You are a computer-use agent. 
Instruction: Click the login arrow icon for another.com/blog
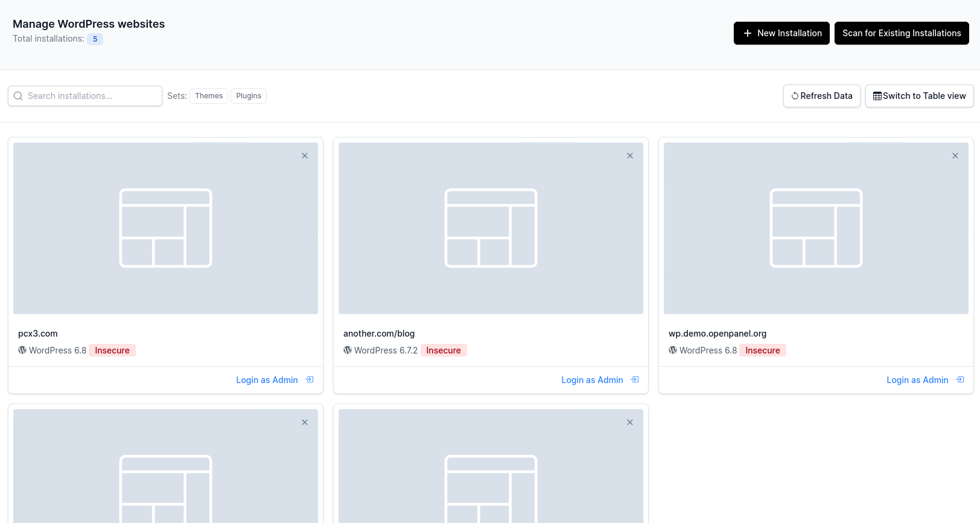(x=635, y=379)
